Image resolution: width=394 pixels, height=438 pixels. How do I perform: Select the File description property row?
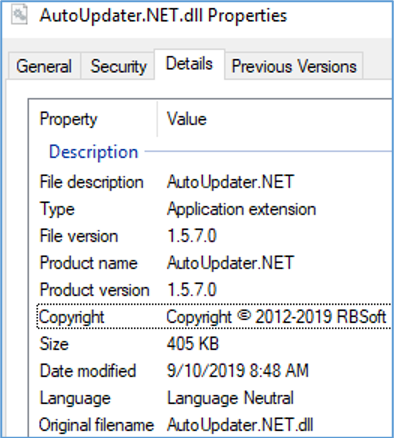tap(213, 182)
